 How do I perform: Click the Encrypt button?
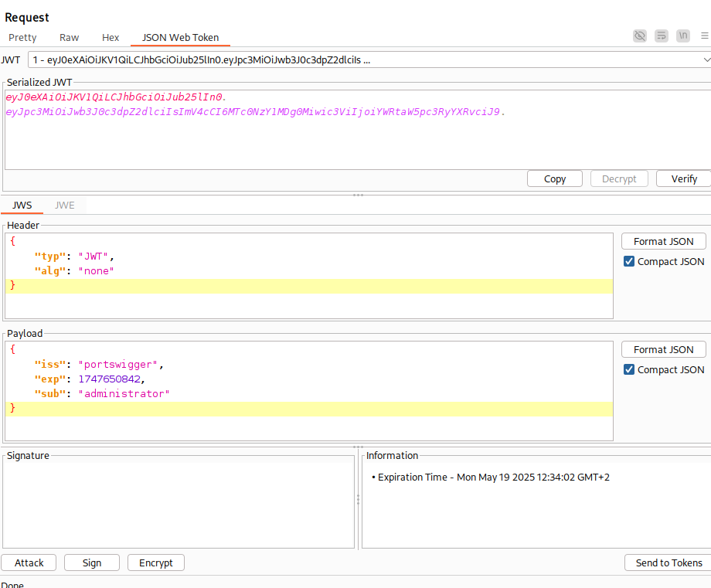pyautogui.click(x=156, y=563)
